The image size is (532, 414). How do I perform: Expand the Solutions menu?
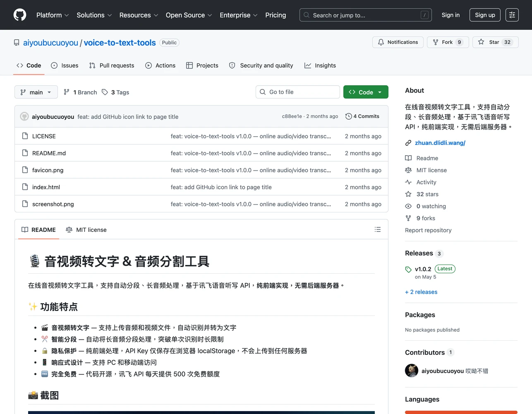click(94, 15)
